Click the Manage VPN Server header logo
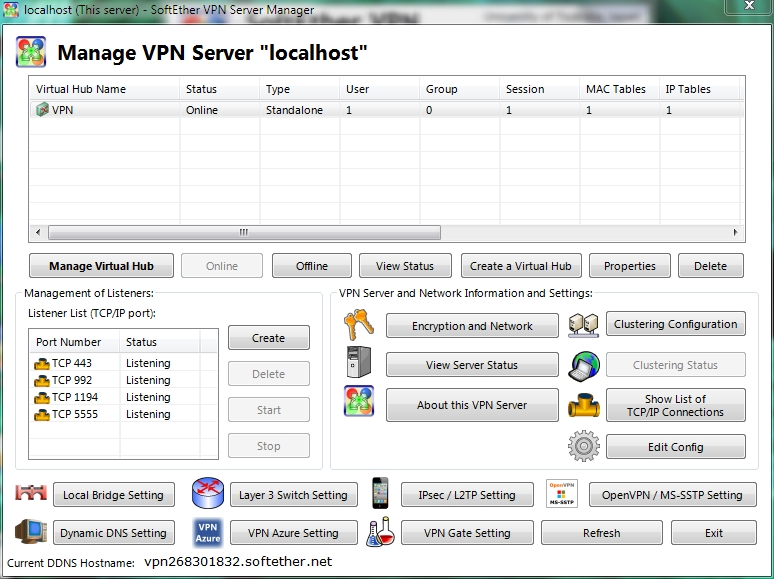This screenshot has height=579, width=774. [x=31, y=51]
